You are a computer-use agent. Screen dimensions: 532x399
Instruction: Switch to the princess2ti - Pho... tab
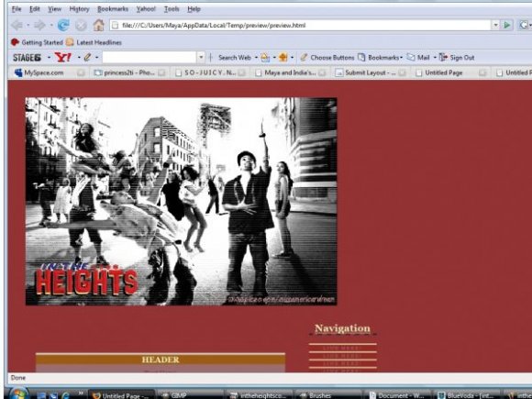point(129,72)
